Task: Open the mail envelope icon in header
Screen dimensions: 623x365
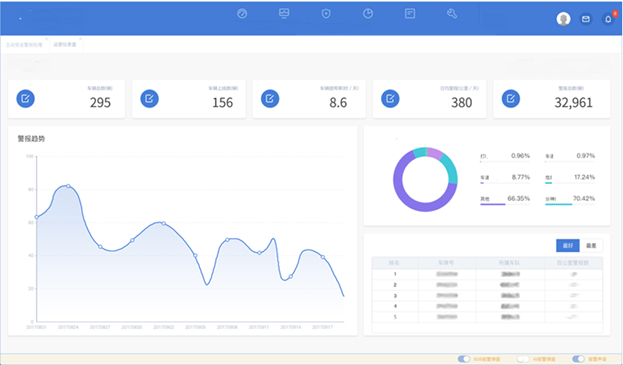Action: coord(586,19)
